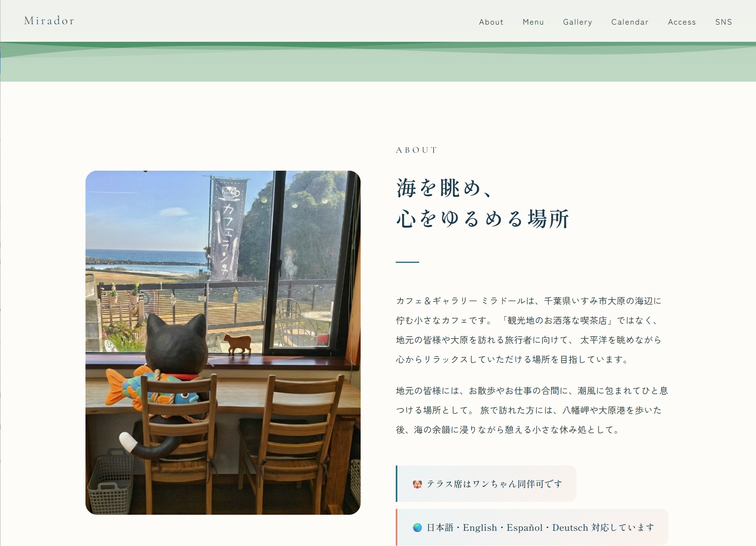
Task: Switch to the Calendar section
Action: pyautogui.click(x=630, y=22)
